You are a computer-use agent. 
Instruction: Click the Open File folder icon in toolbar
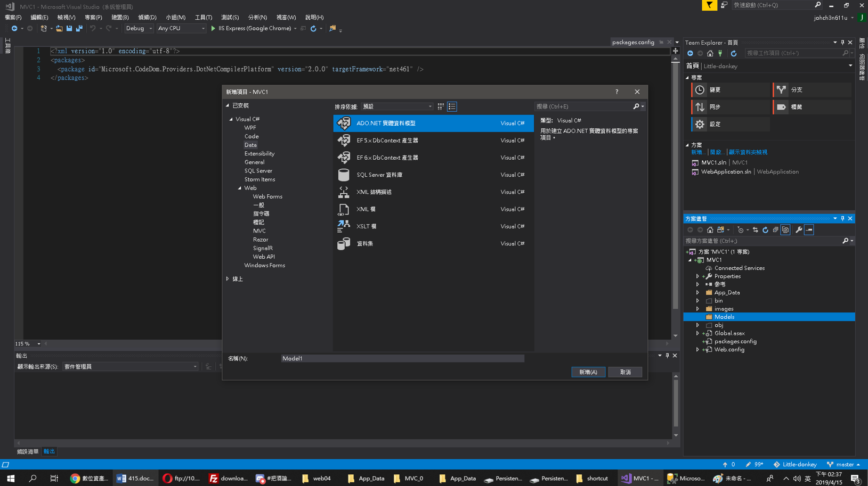59,28
